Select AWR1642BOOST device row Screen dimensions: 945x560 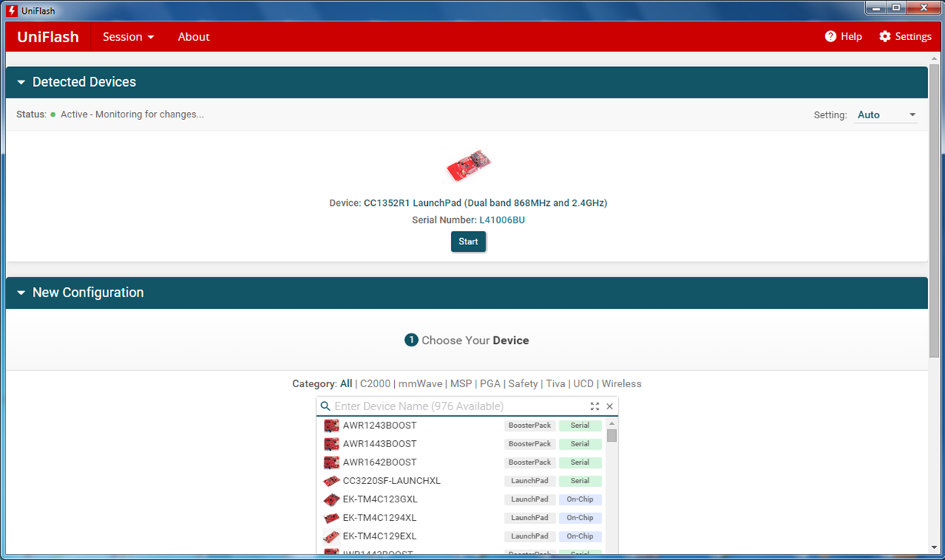462,462
